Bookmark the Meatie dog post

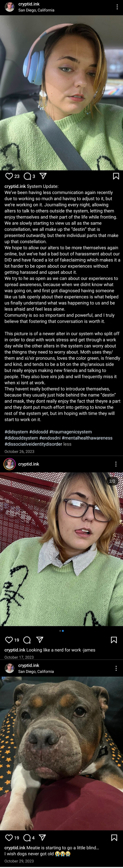pos(114,837)
